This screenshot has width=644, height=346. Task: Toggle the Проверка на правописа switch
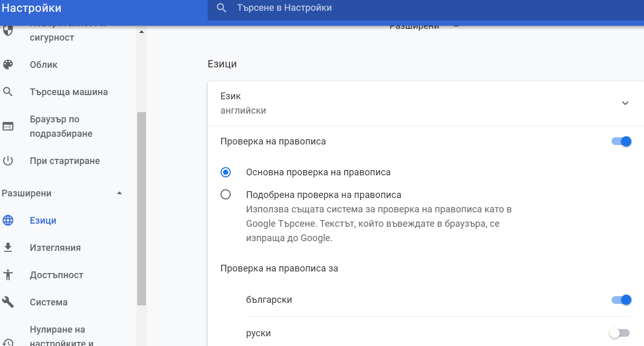click(x=621, y=141)
